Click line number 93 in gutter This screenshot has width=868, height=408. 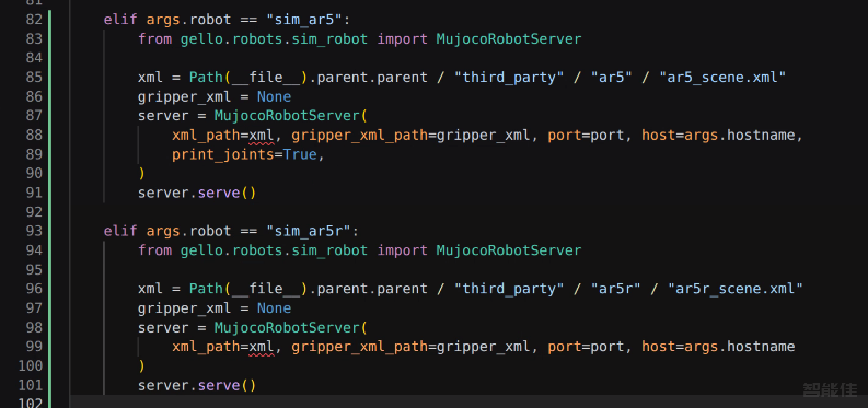34,231
